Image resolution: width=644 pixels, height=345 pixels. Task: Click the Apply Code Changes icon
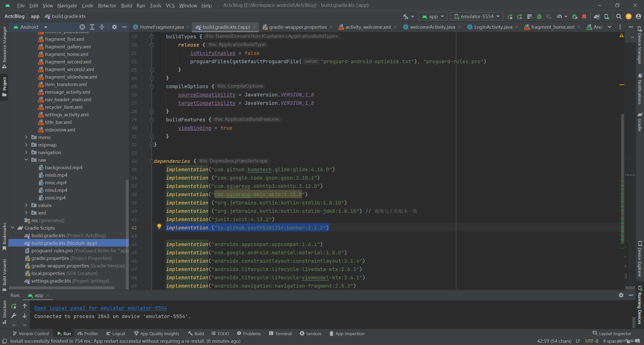tap(530, 17)
